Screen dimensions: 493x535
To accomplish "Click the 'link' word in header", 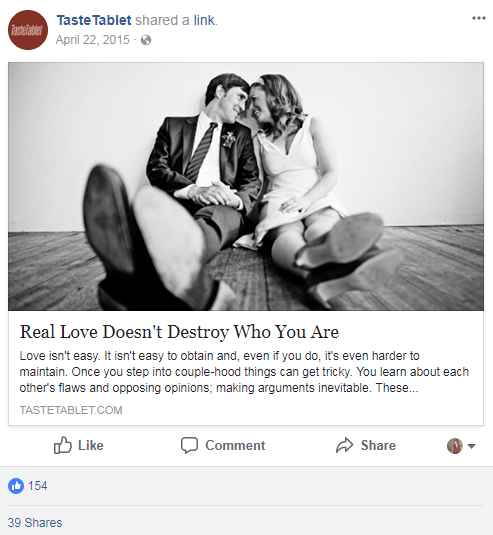I will pos(204,20).
